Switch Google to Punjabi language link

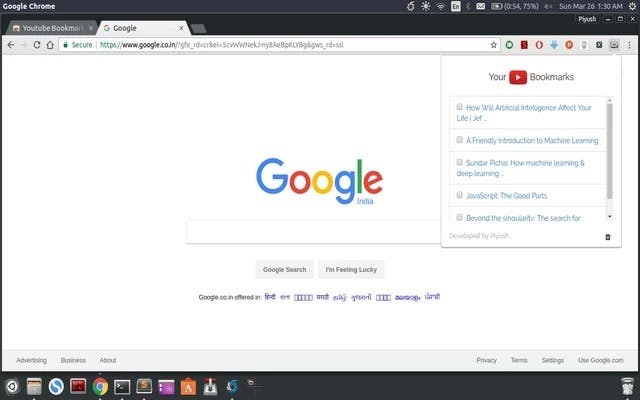[x=432, y=297]
